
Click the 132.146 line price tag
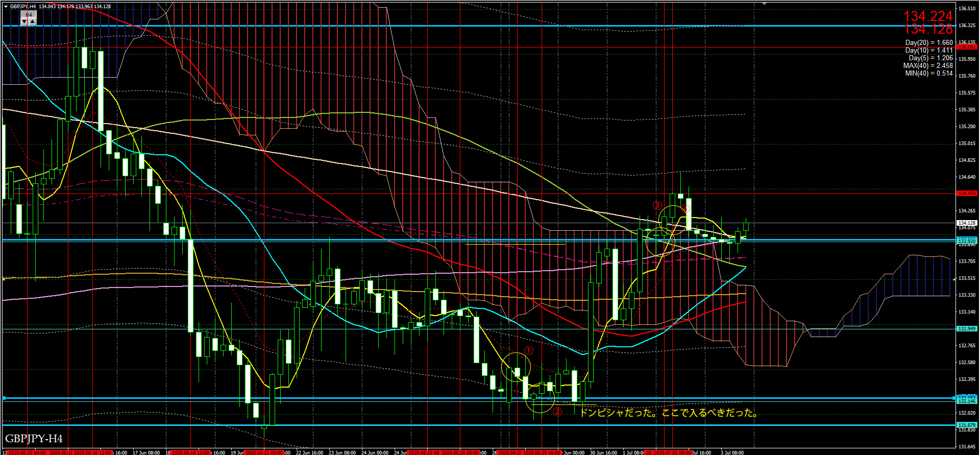[x=966, y=401]
